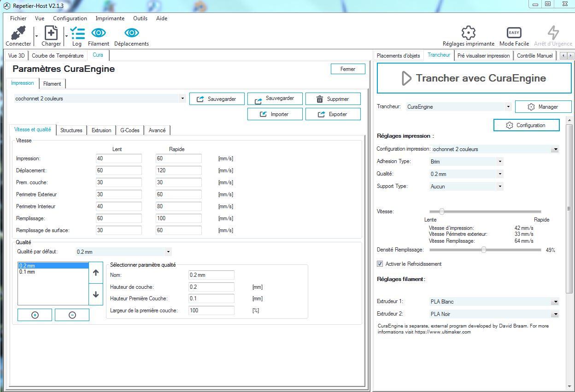Open the Aide menu

click(x=162, y=18)
